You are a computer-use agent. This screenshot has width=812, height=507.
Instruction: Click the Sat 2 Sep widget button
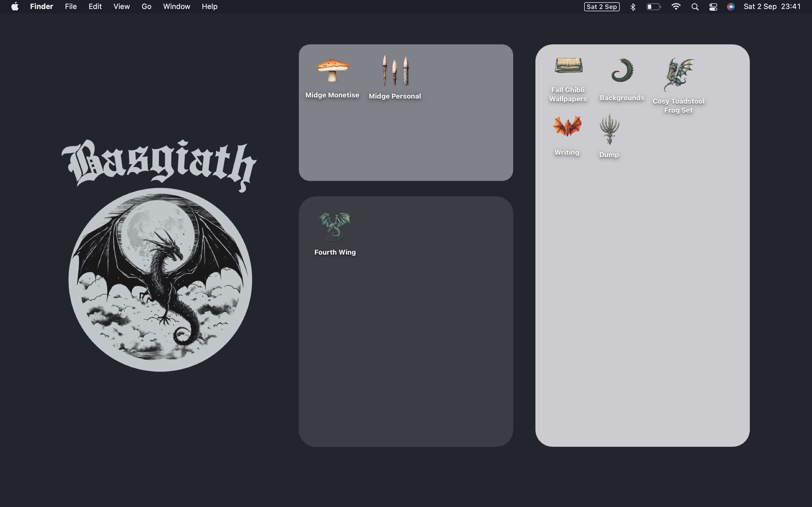(601, 6)
